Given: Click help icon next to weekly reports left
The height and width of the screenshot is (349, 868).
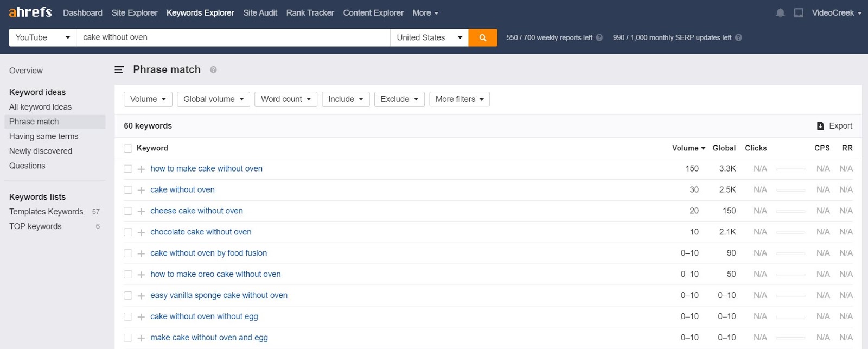Looking at the screenshot, I should point(599,37).
